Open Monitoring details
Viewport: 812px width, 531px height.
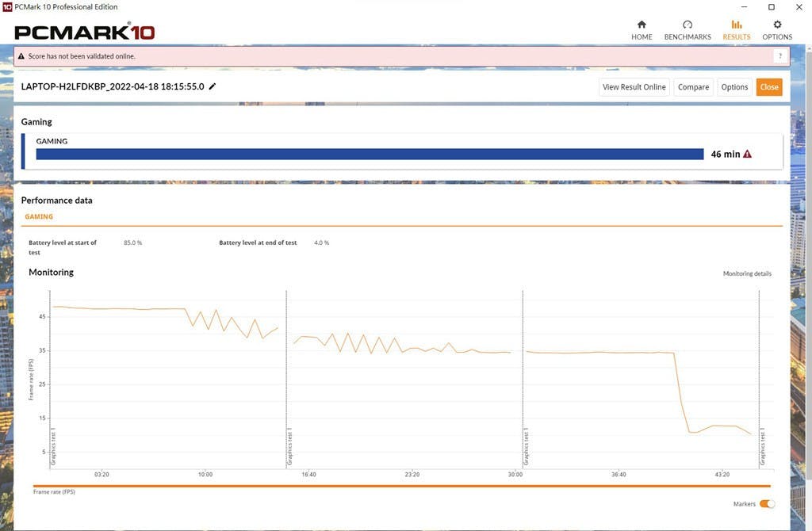pos(746,273)
